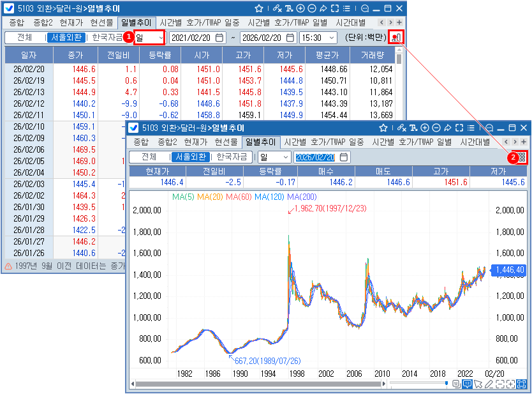Image resolution: width=532 pixels, height=394 pixels.
Task: Open the 일 period dropdown in chart window
Action: pos(274,157)
